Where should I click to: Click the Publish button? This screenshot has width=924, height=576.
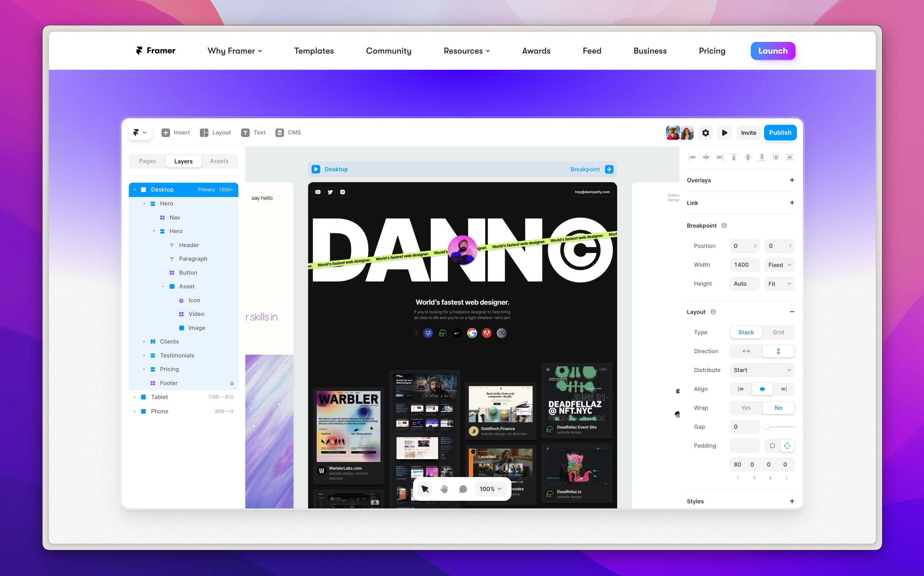point(780,133)
